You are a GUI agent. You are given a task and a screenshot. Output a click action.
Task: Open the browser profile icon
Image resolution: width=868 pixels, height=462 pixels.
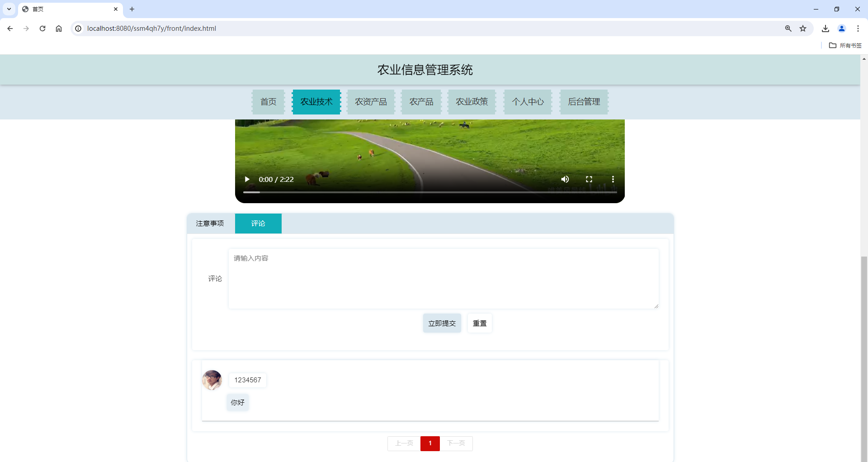pyautogui.click(x=842, y=28)
